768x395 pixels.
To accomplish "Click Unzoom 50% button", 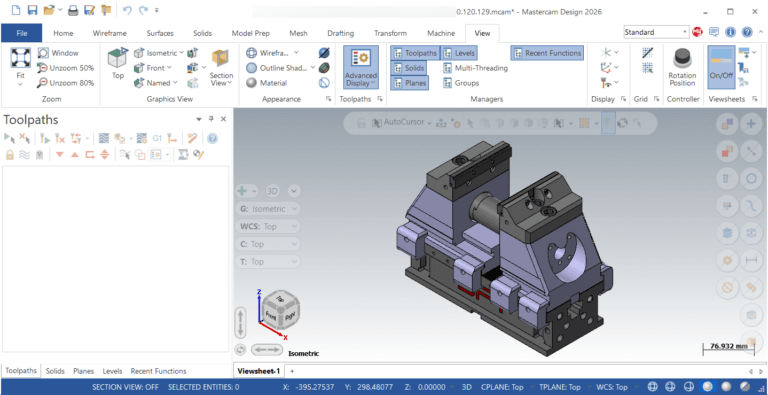I will tap(66, 68).
